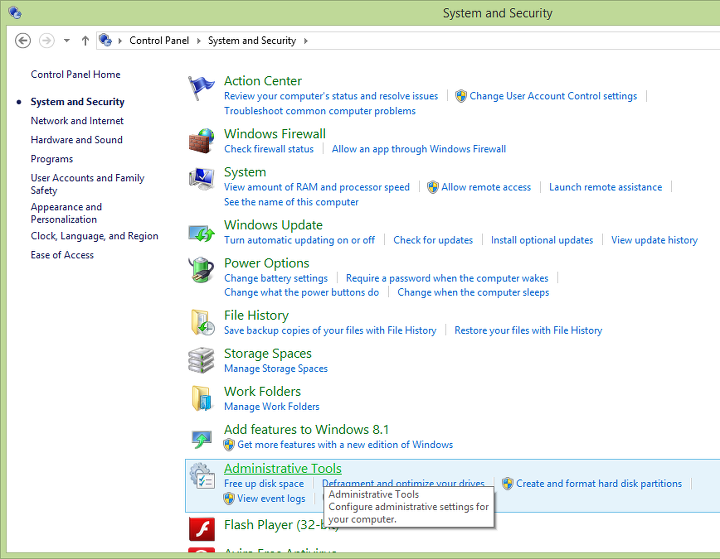Click Troubleshoot common computer problems
Screen dimensions: 720x559
pyautogui.click(x=320, y=111)
